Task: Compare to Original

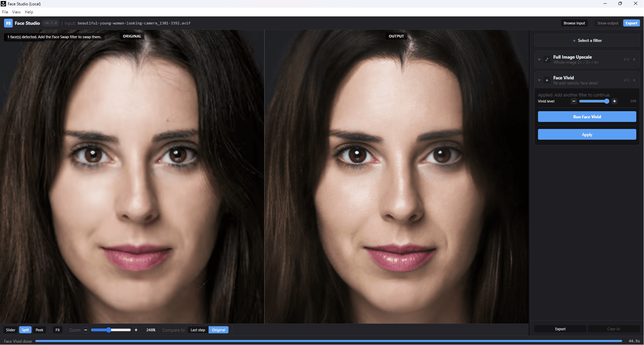Action: 218,330
